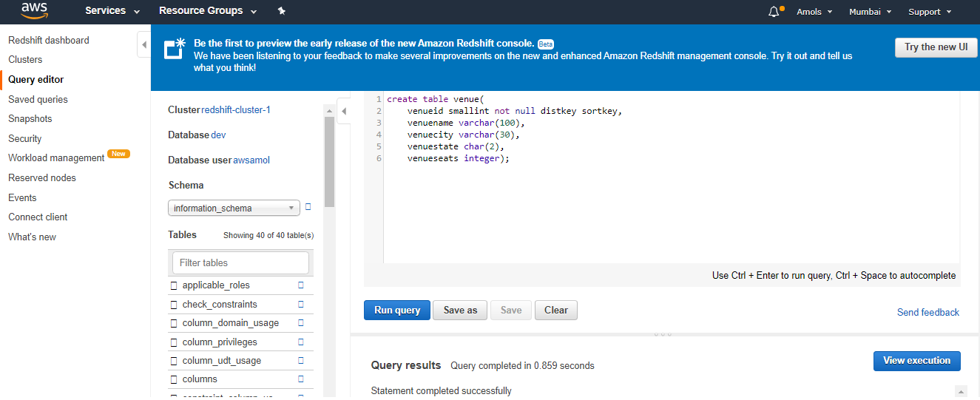Screen dimensions: 980x400
Task: Open Saved queries page
Action: [x=38, y=99]
